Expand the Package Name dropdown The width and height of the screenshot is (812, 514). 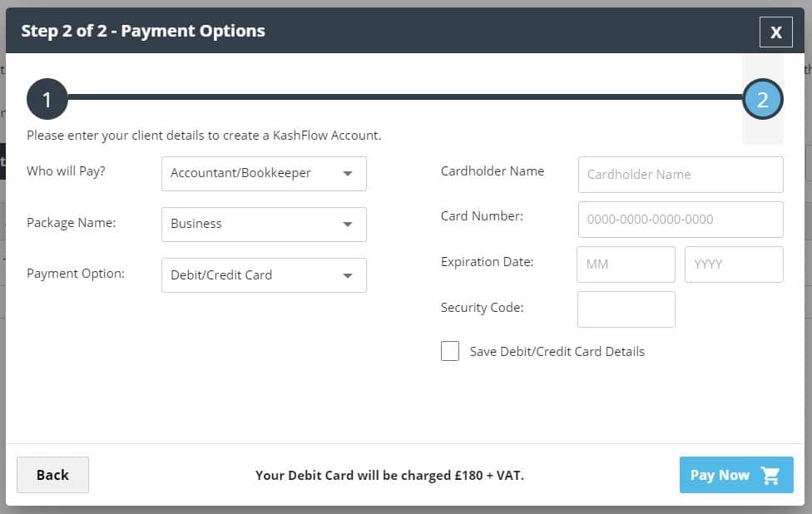[264, 225]
